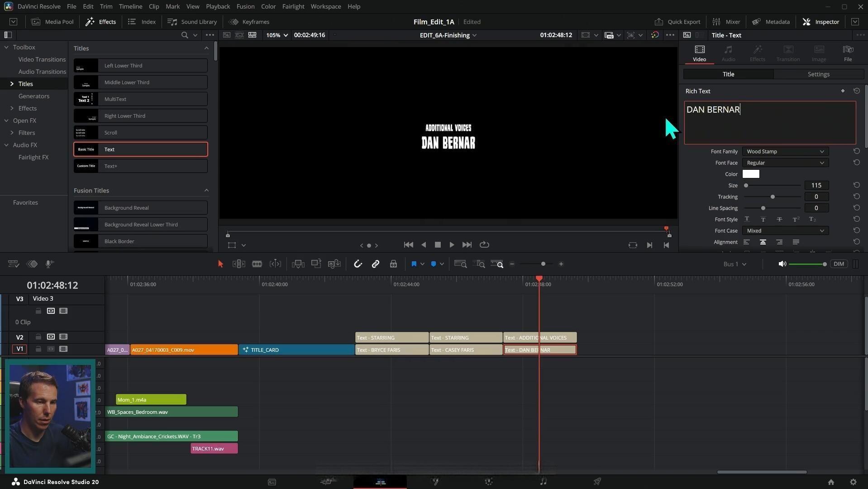This screenshot has width=868, height=489.
Task: Toggle the timeline snapping magnet icon
Action: click(x=358, y=264)
